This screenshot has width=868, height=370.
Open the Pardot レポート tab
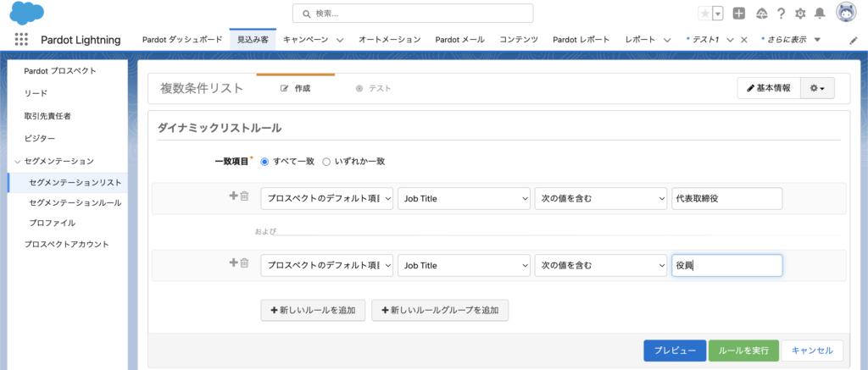(581, 39)
